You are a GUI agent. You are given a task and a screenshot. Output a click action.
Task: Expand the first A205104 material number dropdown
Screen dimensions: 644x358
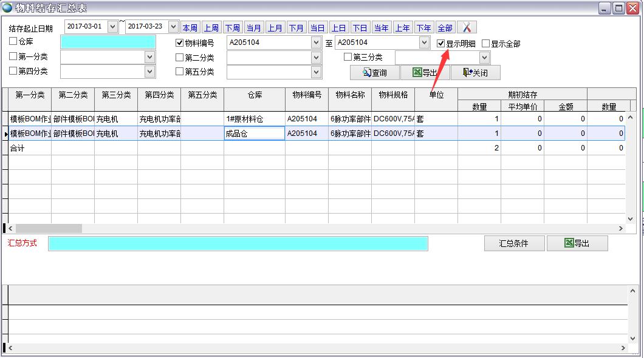pos(315,42)
